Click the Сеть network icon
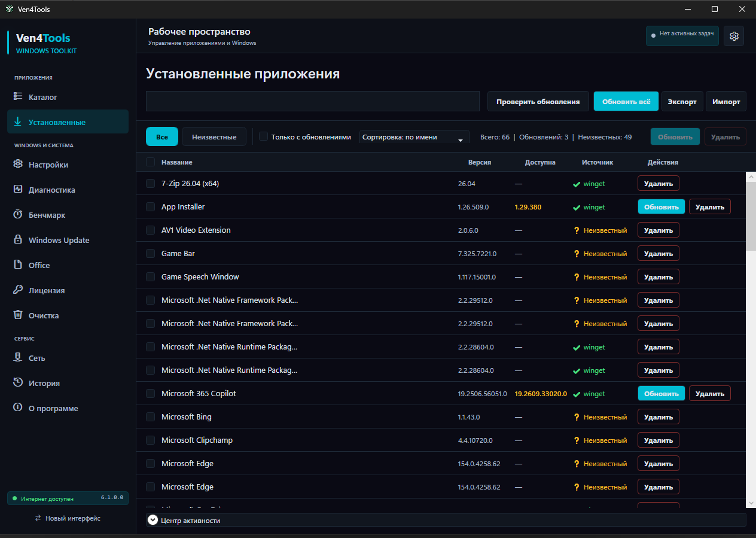756x538 pixels. [18, 358]
